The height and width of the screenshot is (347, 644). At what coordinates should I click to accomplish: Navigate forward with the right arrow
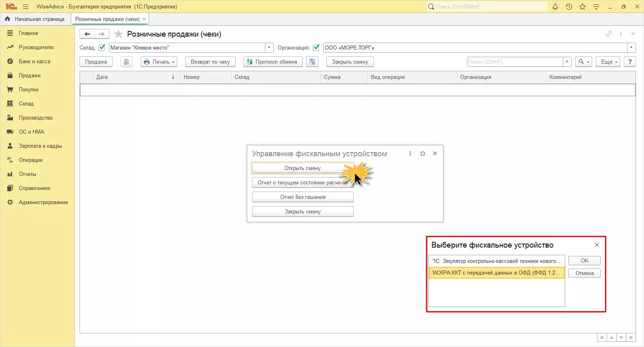pyautogui.click(x=102, y=34)
